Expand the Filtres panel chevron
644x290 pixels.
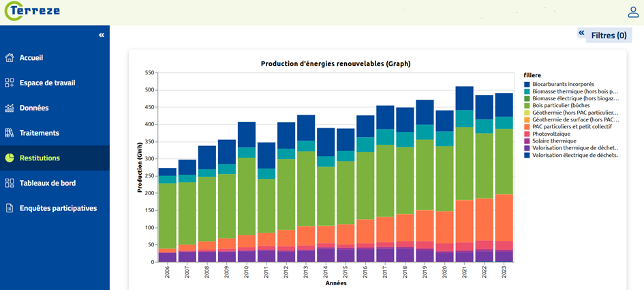(x=581, y=33)
